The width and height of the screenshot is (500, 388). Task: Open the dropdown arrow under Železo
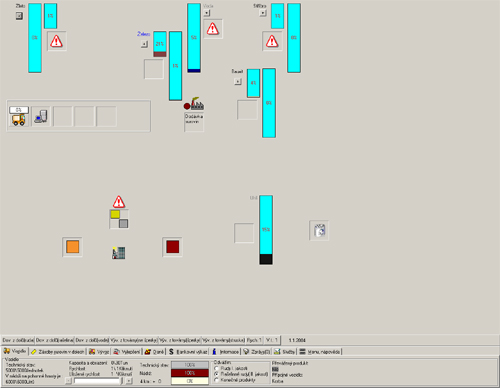[x=144, y=44]
